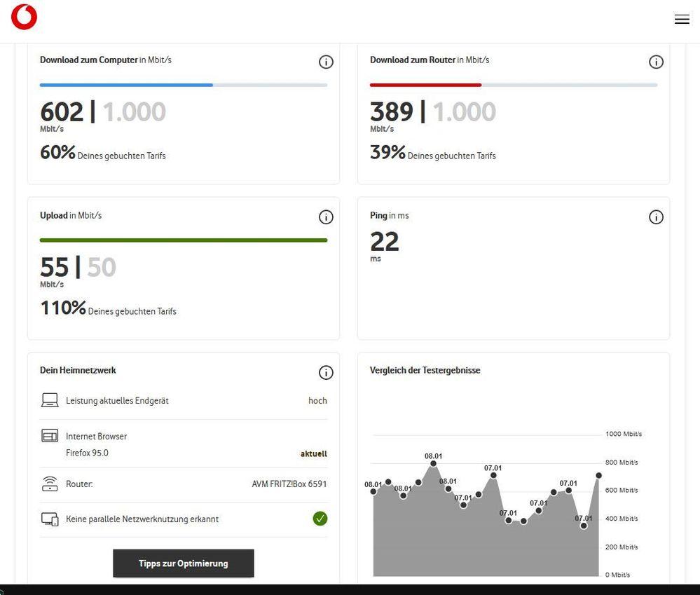Screen dimensions: 700x595
Task: Click the green checkmark status indicator
Action: click(x=320, y=519)
